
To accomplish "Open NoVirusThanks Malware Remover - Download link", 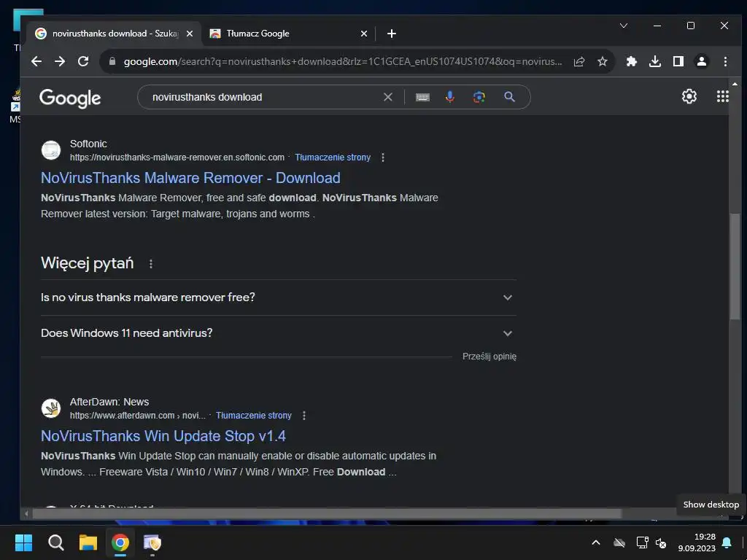I will point(190,178).
